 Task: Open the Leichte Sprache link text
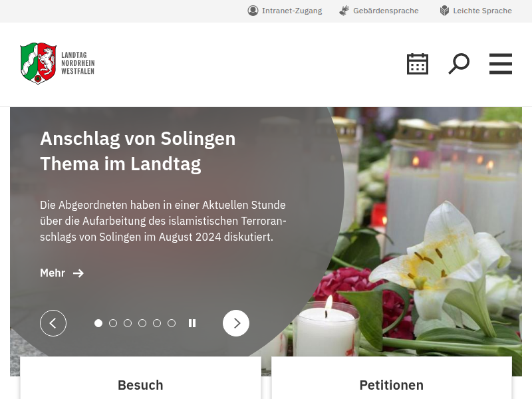(483, 11)
